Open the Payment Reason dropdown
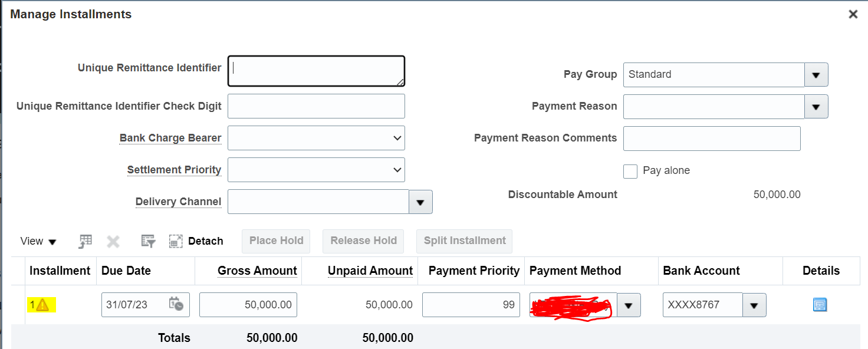The image size is (868, 349). 816,107
